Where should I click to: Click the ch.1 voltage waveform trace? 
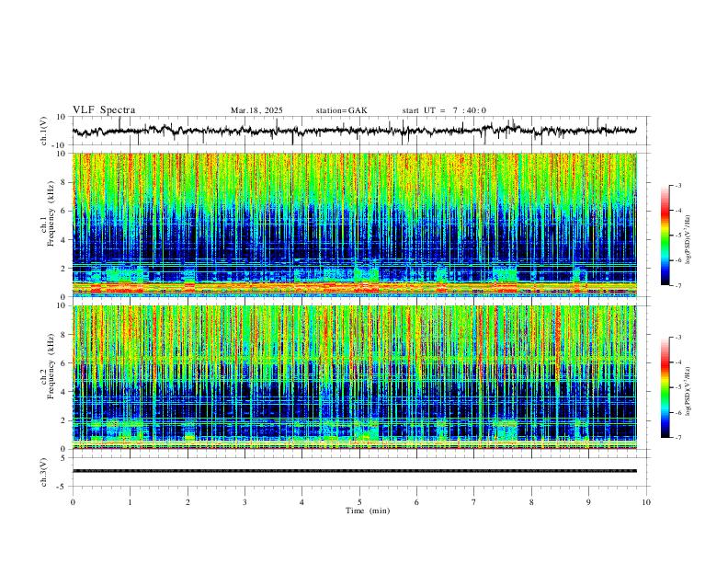point(354,131)
